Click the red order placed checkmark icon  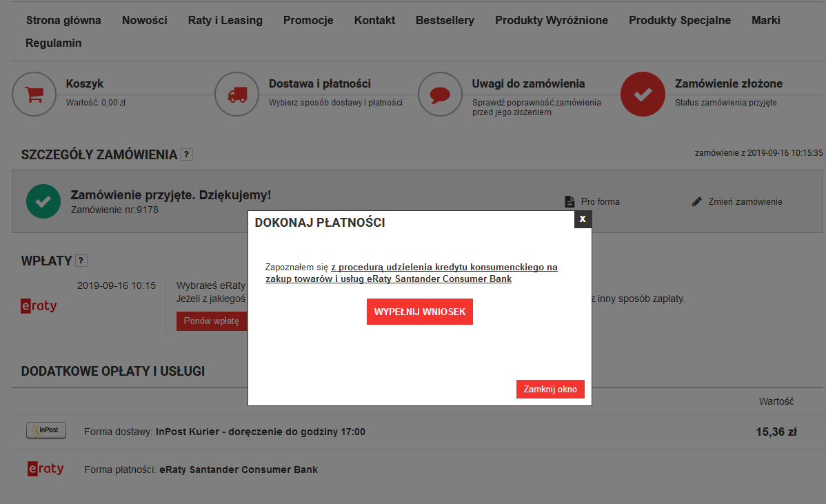(643, 94)
